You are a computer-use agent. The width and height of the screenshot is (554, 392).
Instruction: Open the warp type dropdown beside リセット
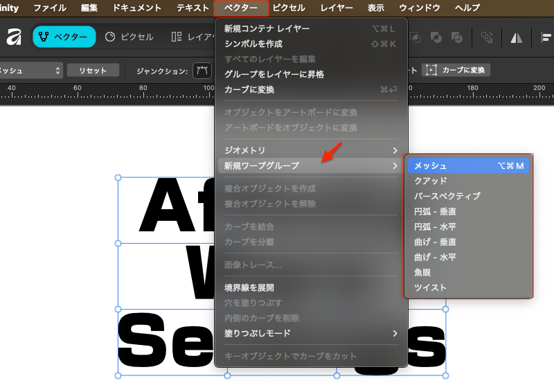[x=31, y=70]
